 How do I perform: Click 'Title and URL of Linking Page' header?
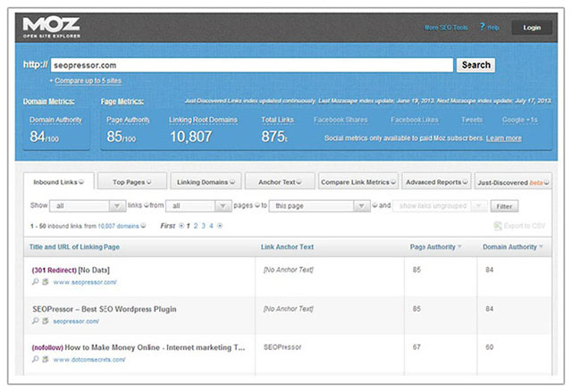coord(74,246)
